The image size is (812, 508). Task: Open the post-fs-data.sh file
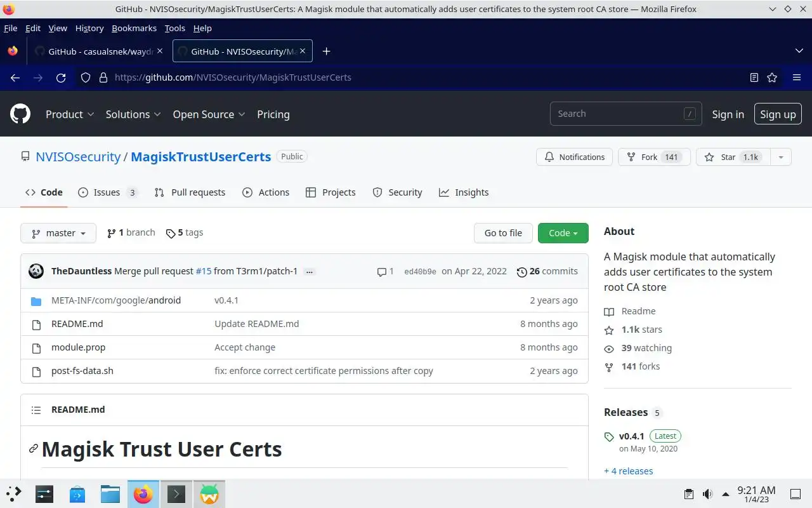click(x=82, y=371)
